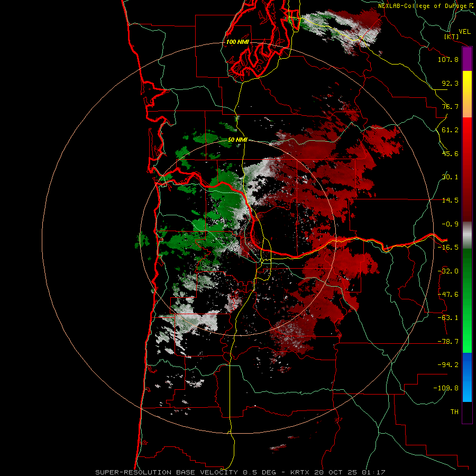Click the 50 NMI range ring label

pos(237,140)
